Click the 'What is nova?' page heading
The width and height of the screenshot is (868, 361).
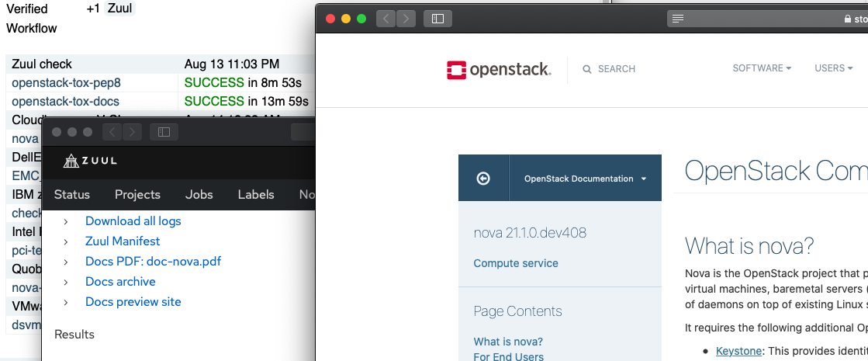tap(749, 246)
